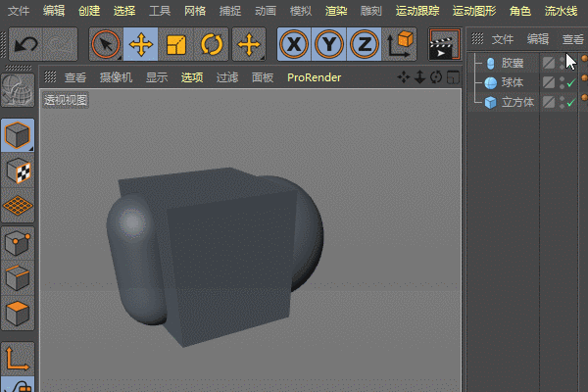Toggle the coordinate system cube icon
The width and height of the screenshot is (588, 392).
pyautogui.click(x=400, y=44)
